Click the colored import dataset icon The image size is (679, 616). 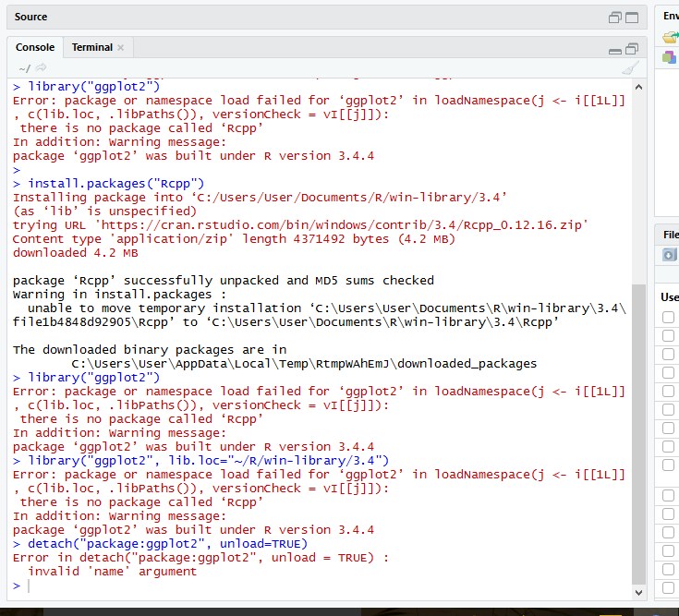coord(669,57)
